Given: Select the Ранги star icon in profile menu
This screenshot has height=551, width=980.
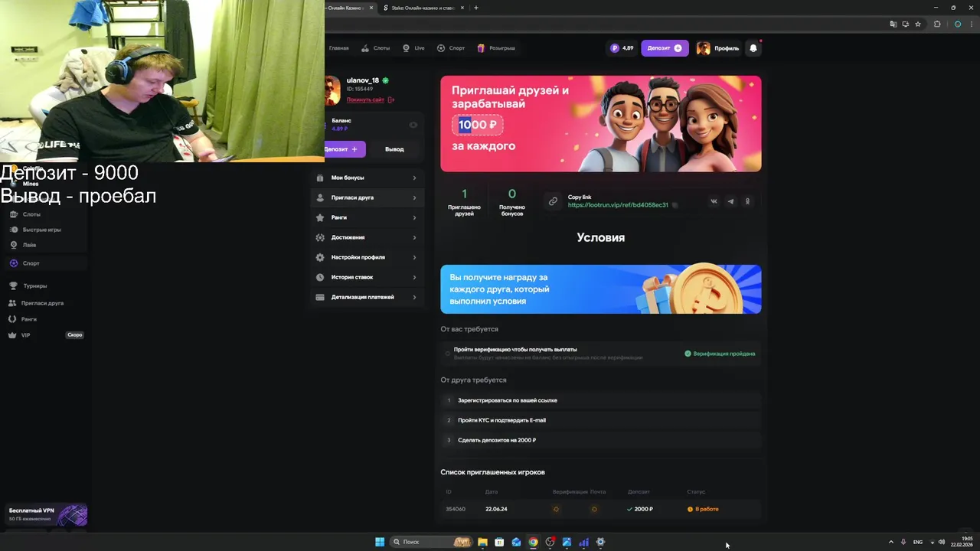Looking at the screenshot, I should pyautogui.click(x=320, y=217).
